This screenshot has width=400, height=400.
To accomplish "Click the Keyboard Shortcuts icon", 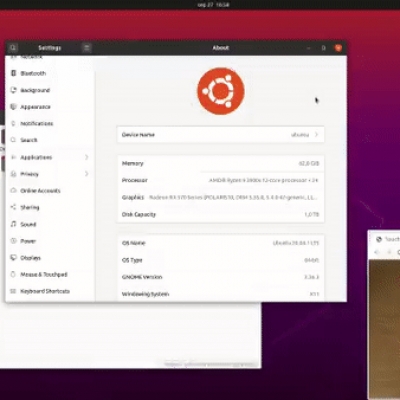I will pyautogui.click(x=13, y=291).
